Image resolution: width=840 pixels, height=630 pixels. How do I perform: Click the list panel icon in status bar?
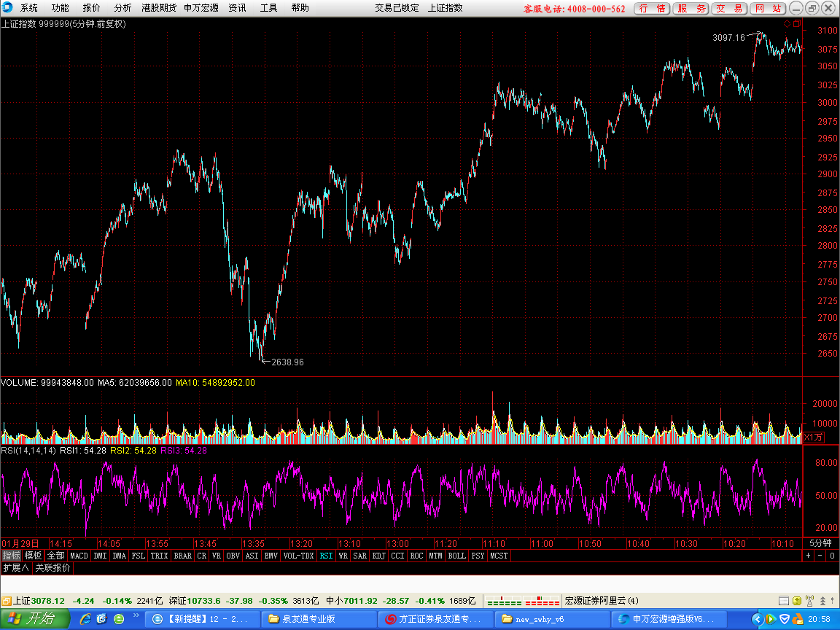click(x=784, y=601)
